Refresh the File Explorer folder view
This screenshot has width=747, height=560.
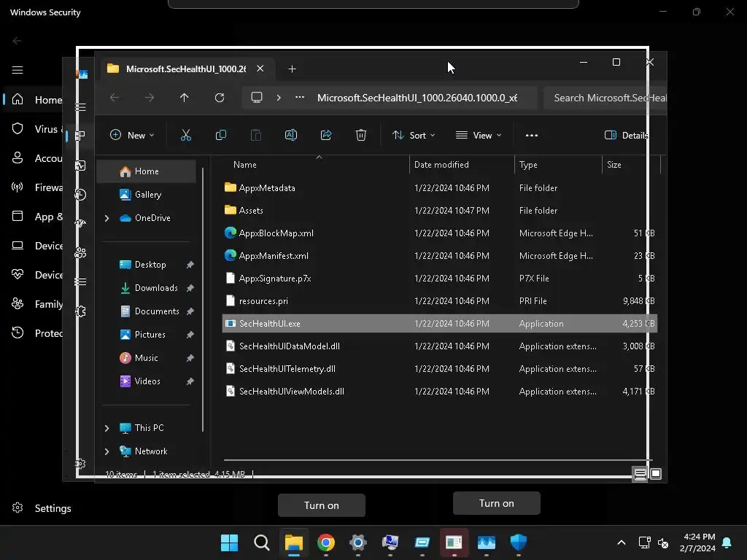[x=220, y=98]
